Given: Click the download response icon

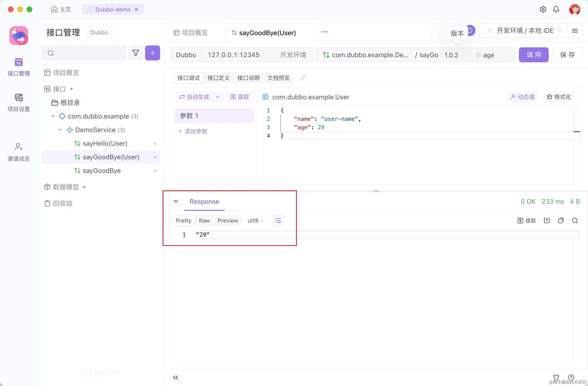Looking at the screenshot, I should (x=547, y=221).
